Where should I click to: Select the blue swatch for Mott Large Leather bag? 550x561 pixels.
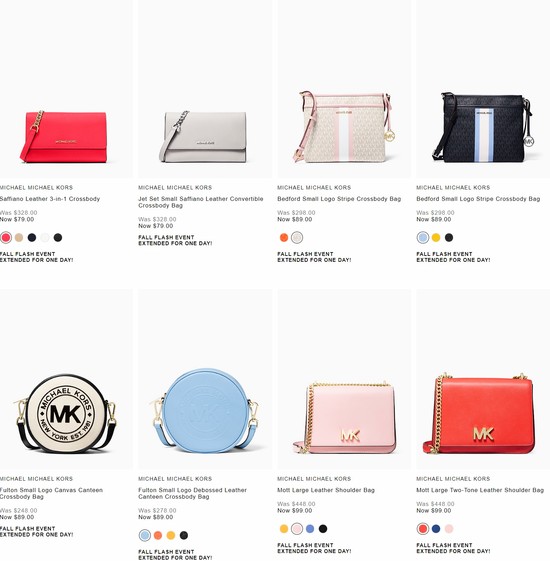(x=310, y=529)
